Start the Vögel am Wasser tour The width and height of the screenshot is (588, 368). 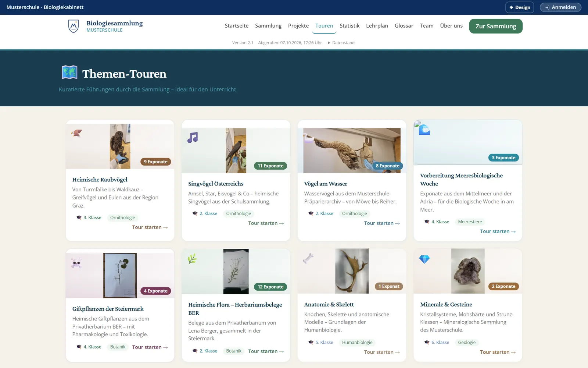point(382,223)
